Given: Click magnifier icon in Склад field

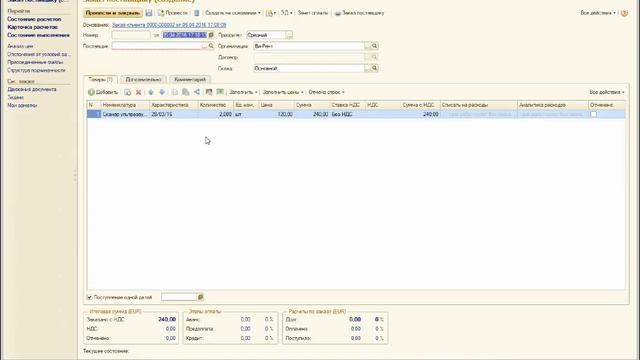Looking at the screenshot, I should point(374,68).
